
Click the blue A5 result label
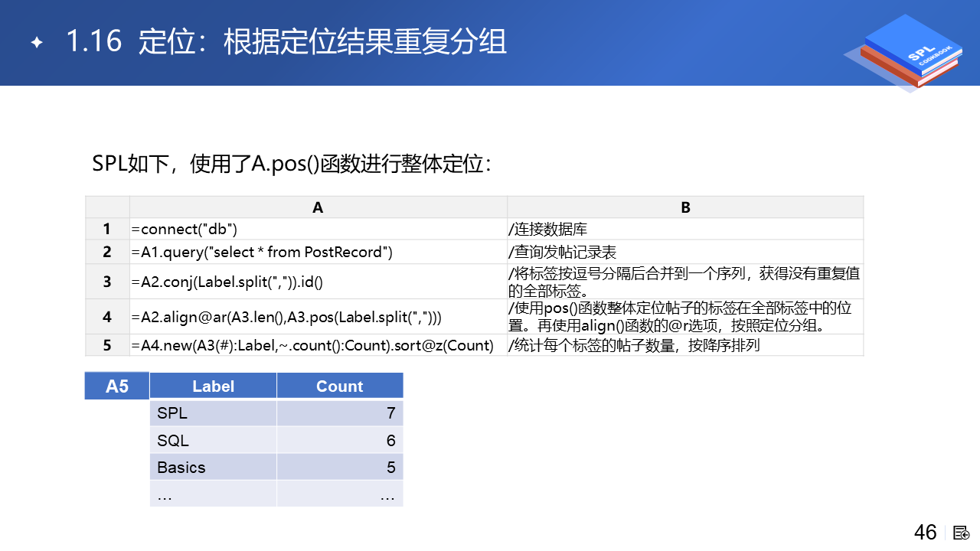(116, 386)
